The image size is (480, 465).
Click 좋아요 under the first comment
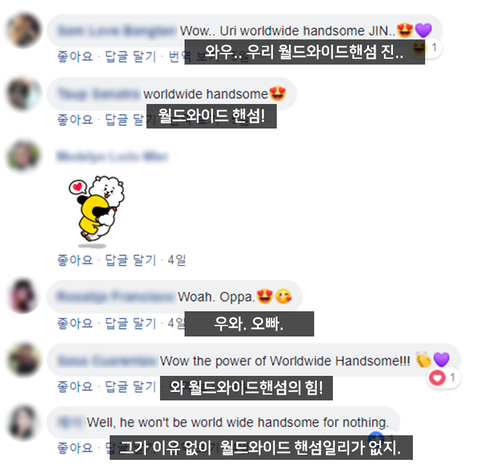75,56
